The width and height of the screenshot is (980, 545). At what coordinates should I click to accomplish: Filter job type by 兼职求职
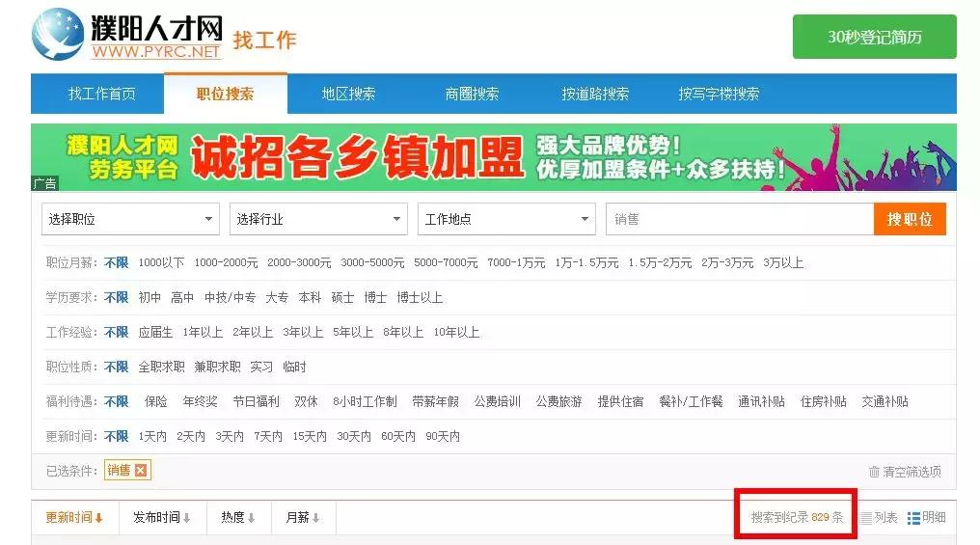point(217,367)
